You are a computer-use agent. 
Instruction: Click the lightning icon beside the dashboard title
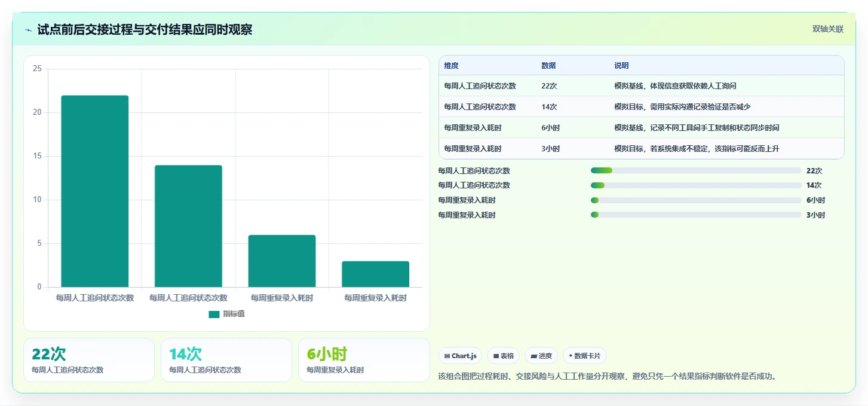(28, 30)
